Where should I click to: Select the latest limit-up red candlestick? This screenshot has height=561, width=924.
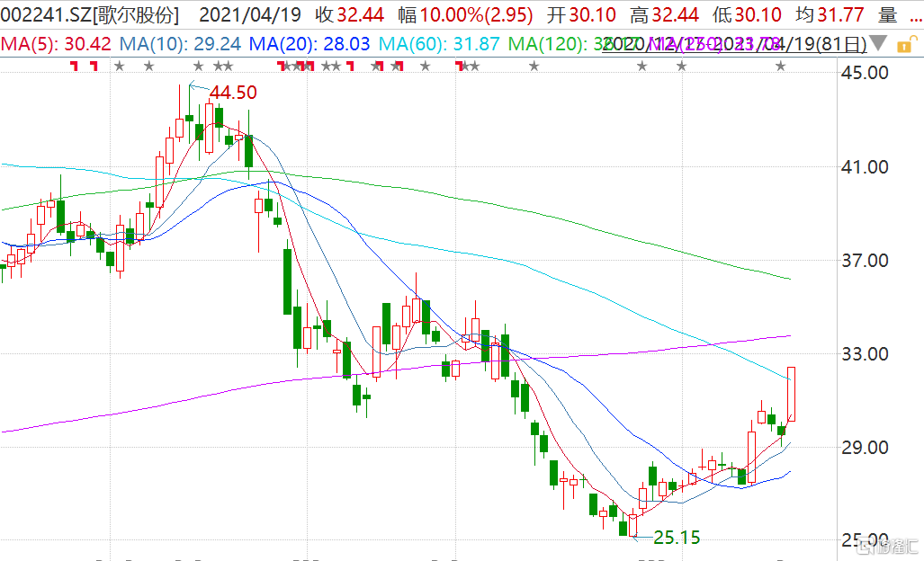coord(792,394)
